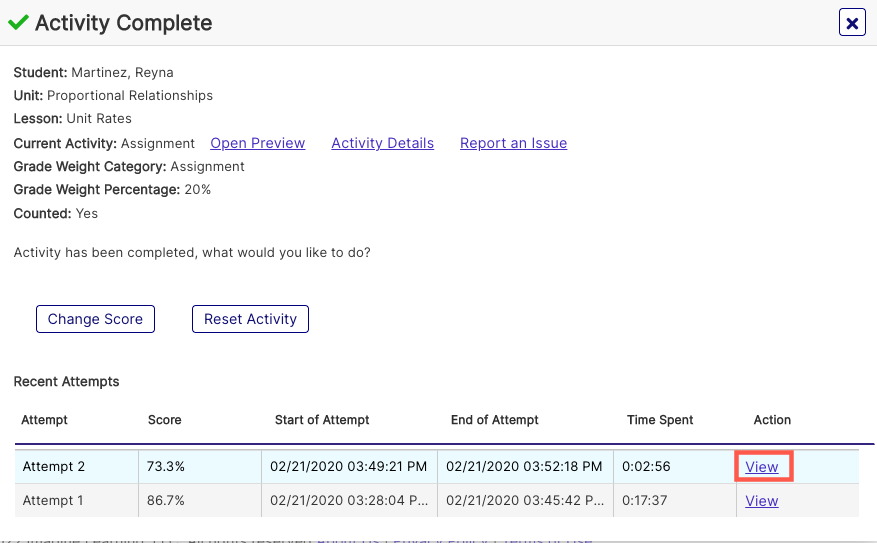
Task: Select the Attempt 1 row
Action: point(437,501)
